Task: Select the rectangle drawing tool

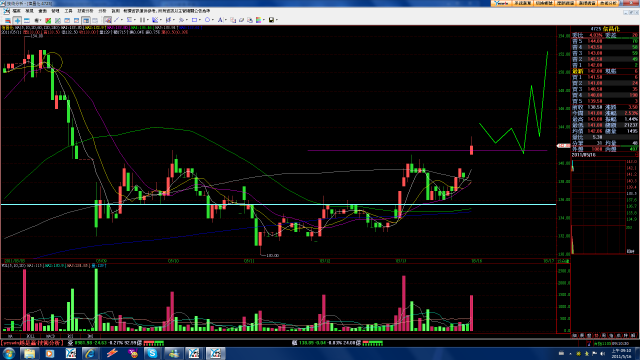Action: point(194,20)
